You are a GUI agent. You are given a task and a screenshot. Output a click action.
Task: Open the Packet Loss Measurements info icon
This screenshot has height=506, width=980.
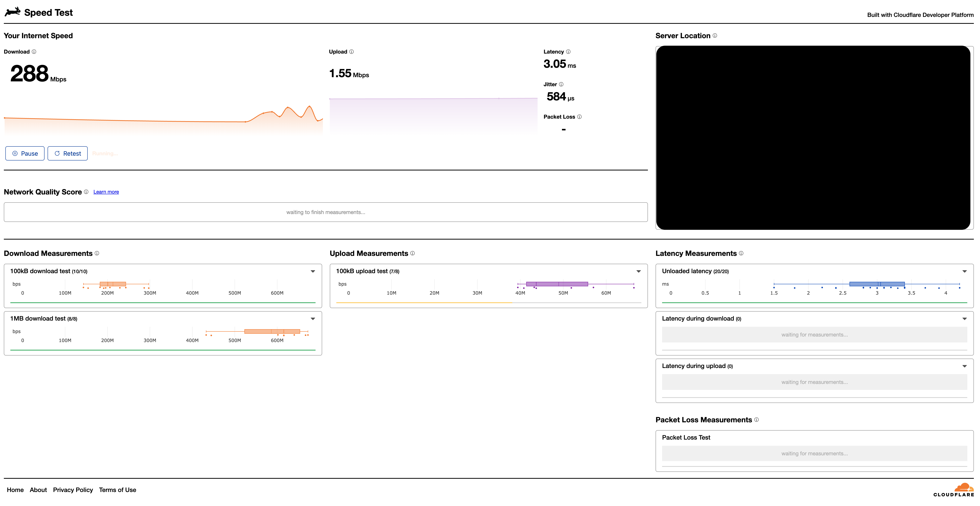756,420
